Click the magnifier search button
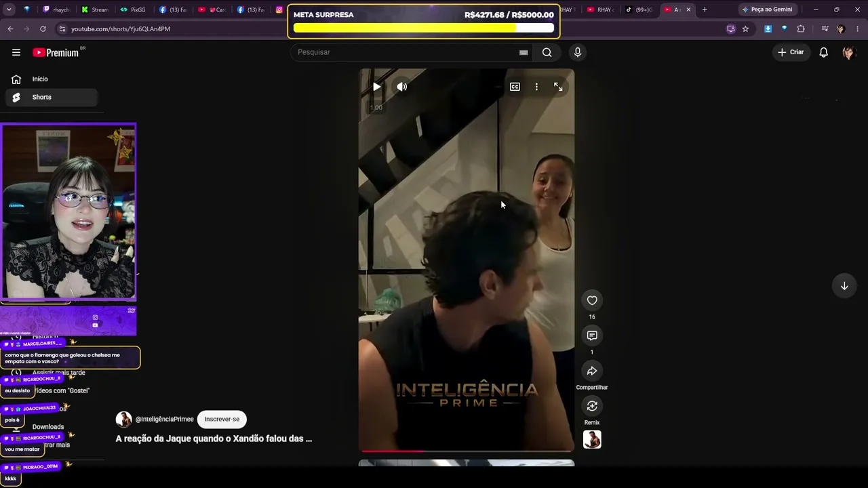 [547, 52]
